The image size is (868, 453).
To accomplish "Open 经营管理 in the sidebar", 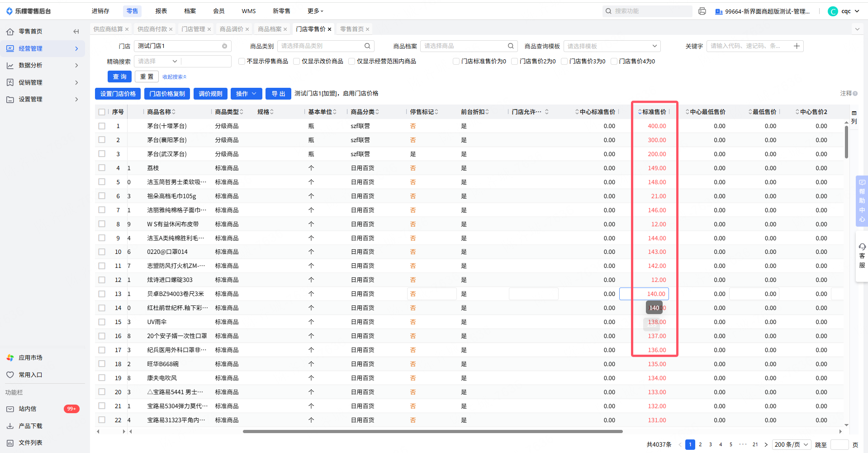I will 43,48.
